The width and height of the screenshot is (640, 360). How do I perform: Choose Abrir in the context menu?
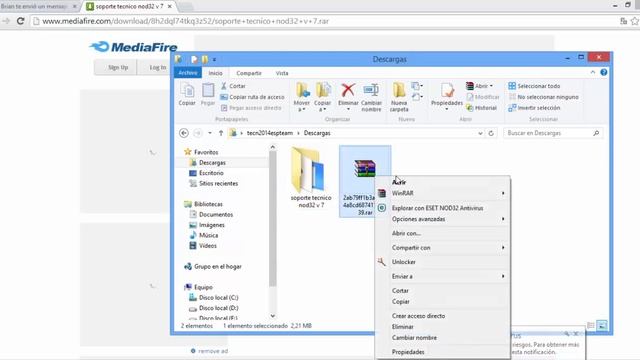pyautogui.click(x=443, y=182)
